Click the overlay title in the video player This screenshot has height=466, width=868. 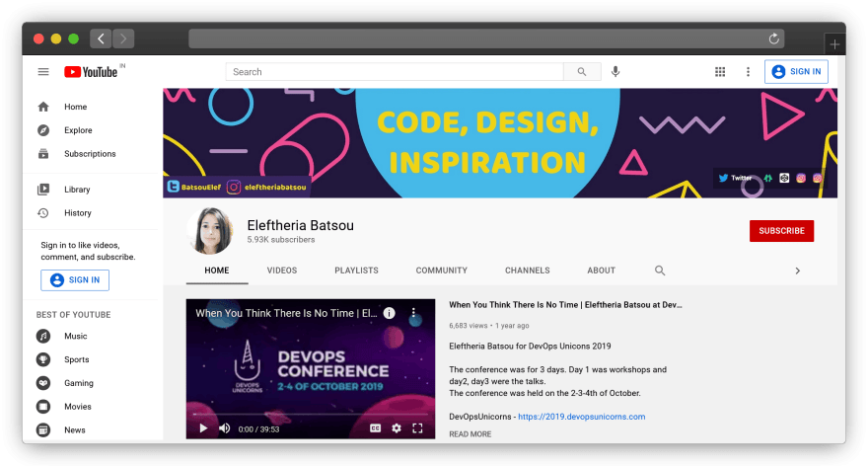[286, 313]
